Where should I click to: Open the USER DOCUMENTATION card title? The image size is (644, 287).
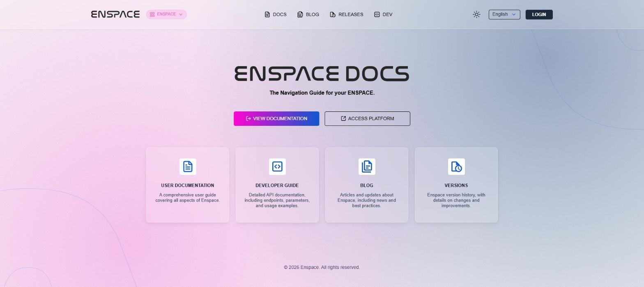pyautogui.click(x=188, y=185)
